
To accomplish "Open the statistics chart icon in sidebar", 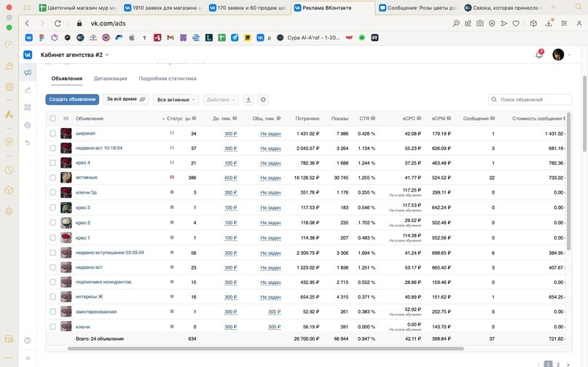I will coord(28,90).
